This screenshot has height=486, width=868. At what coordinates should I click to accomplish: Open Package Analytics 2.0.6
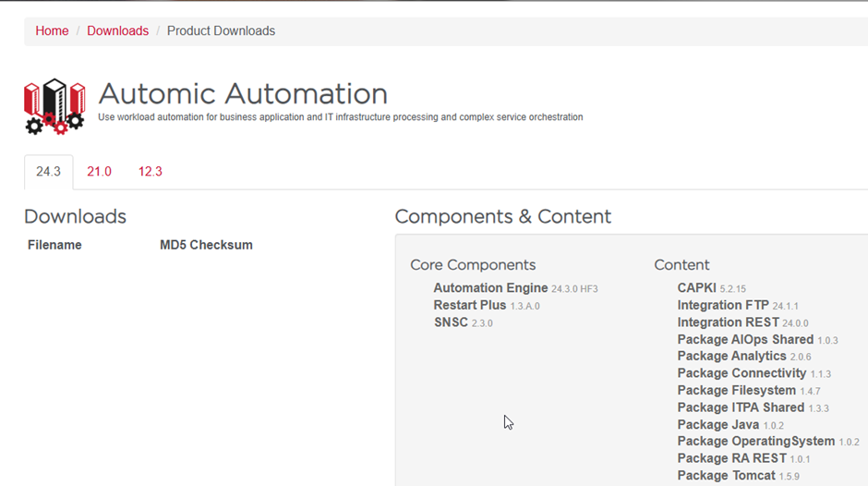coord(744,357)
